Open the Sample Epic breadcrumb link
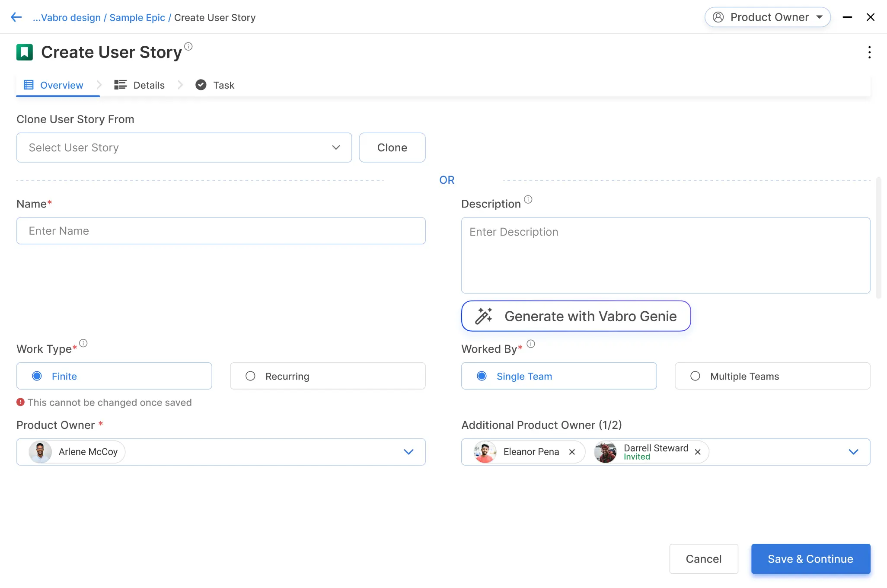Image resolution: width=887 pixels, height=588 pixels. [x=137, y=17]
